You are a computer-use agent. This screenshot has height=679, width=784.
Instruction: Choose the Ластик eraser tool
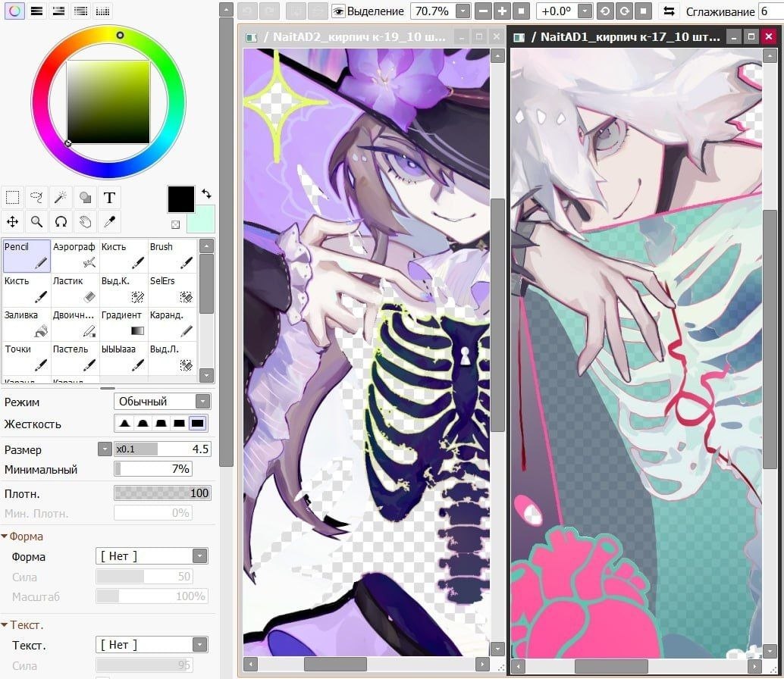pyautogui.click(x=74, y=289)
